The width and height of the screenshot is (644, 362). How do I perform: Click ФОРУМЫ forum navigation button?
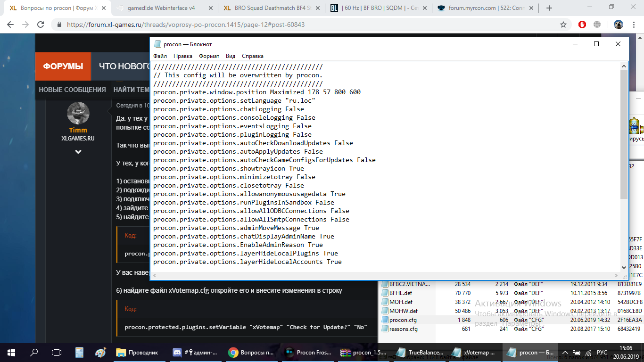[63, 66]
